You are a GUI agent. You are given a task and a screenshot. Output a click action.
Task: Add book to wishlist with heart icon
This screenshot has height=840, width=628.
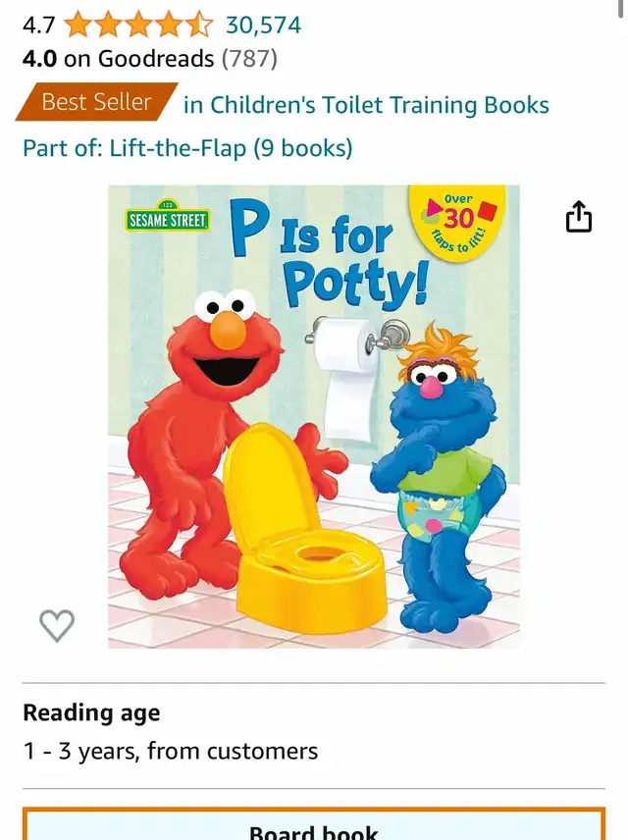click(x=57, y=625)
